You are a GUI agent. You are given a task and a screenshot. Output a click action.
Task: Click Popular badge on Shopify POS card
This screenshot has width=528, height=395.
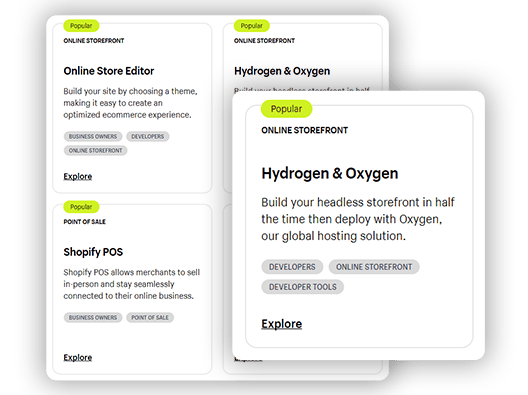(81, 207)
